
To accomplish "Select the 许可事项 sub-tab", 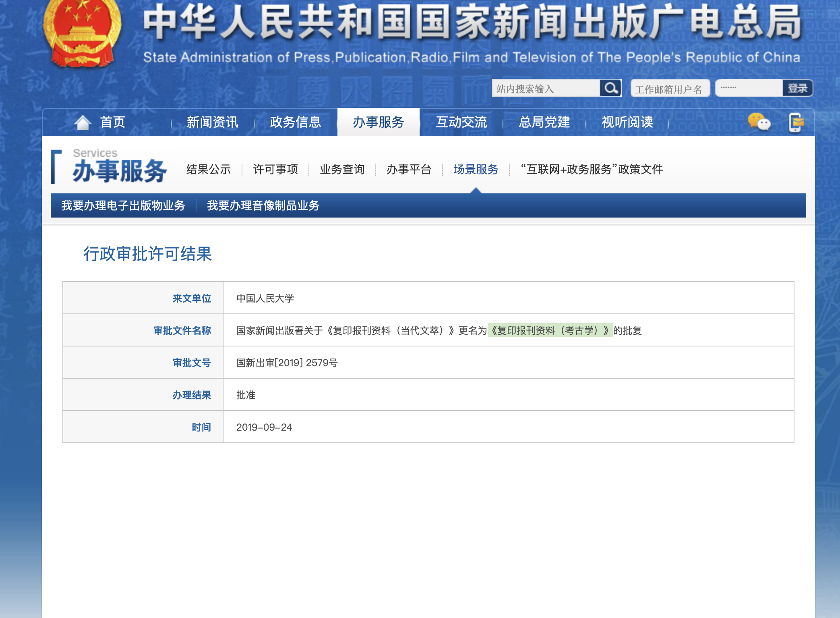I will [275, 169].
